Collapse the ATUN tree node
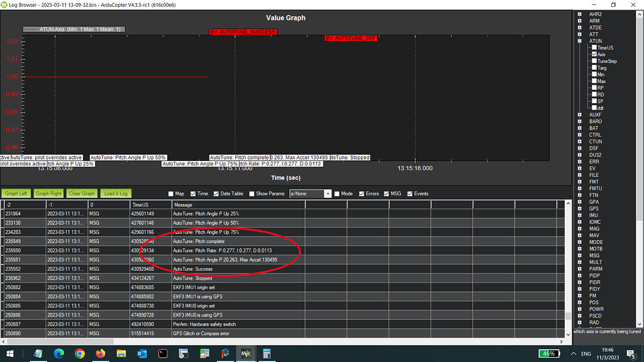 (580, 41)
